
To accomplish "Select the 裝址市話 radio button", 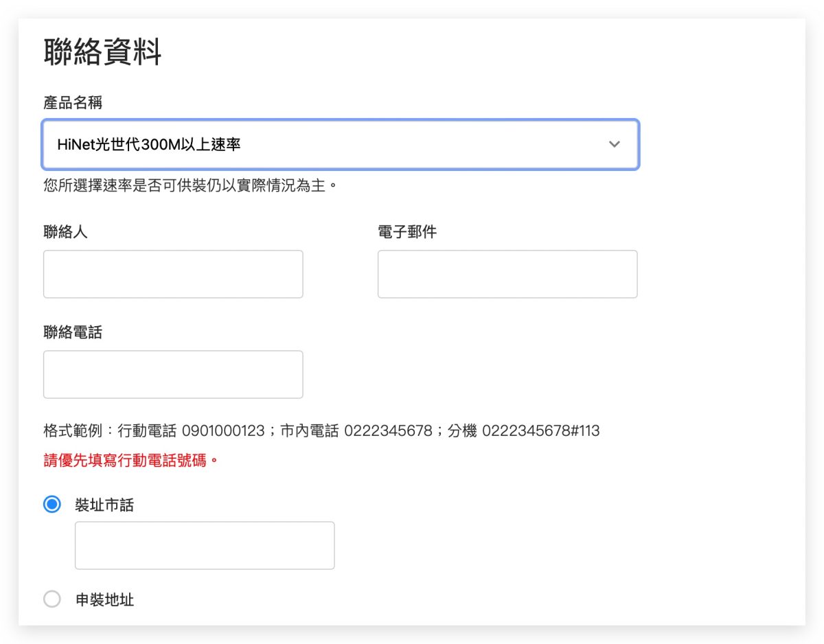I will tap(52, 505).
